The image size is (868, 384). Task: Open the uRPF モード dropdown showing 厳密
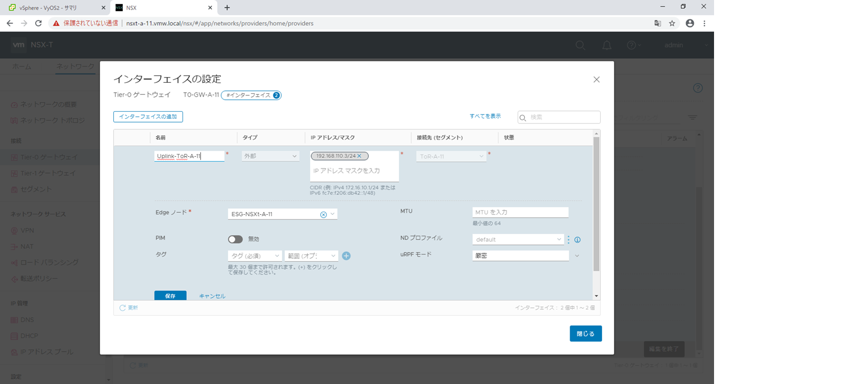tap(527, 256)
